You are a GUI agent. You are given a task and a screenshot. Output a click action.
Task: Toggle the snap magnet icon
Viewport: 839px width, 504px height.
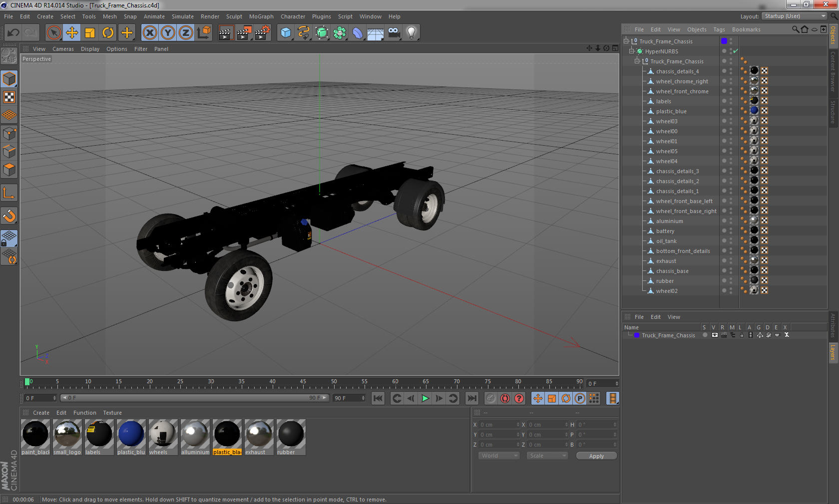[9, 216]
